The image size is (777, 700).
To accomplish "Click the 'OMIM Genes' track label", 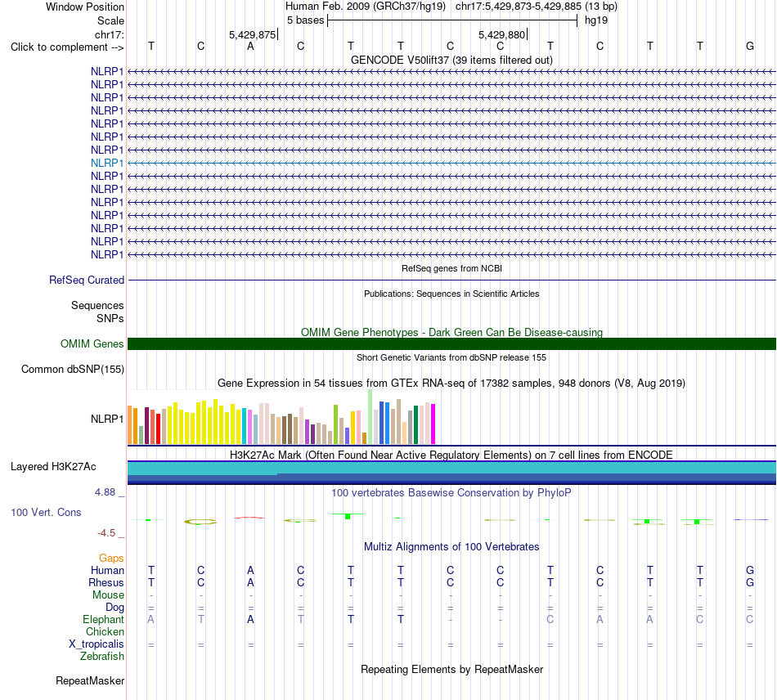I will click(92, 343).
